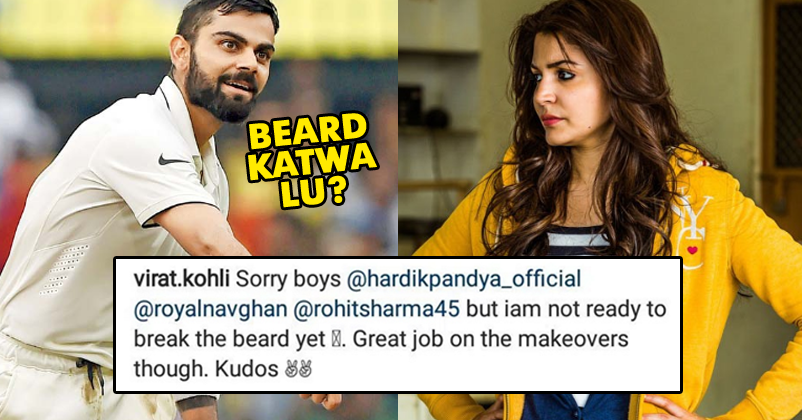
Task: Click the 'break the beard yet' phrase
Action: (230, 340)
